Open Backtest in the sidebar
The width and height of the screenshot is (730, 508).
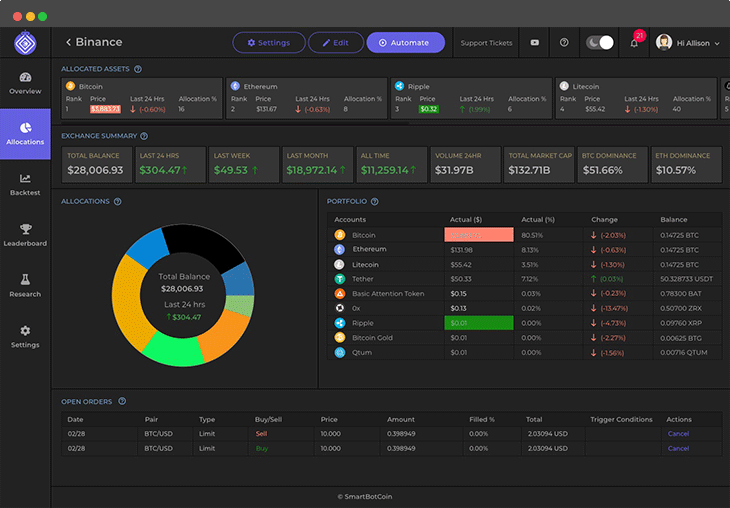pyautogui.click(x=25, y=185)
